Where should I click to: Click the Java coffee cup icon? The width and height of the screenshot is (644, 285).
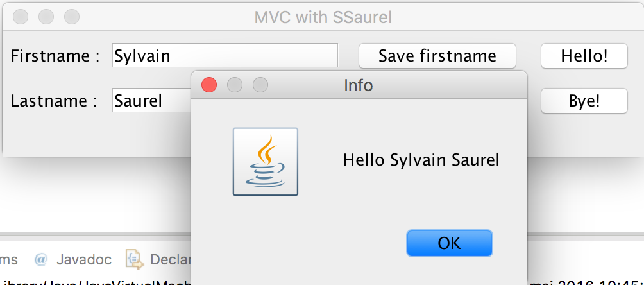coord(266,162)
